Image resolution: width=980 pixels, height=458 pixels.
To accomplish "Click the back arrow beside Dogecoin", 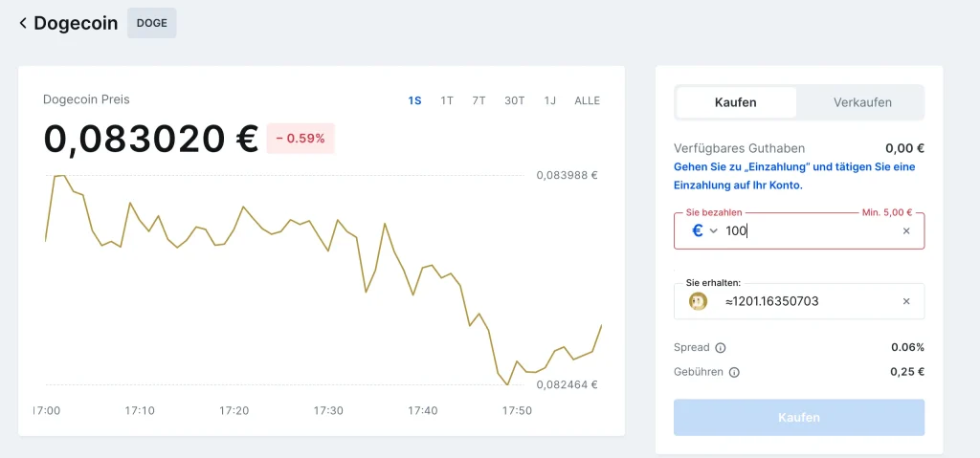I will click(x=23, y=23).
